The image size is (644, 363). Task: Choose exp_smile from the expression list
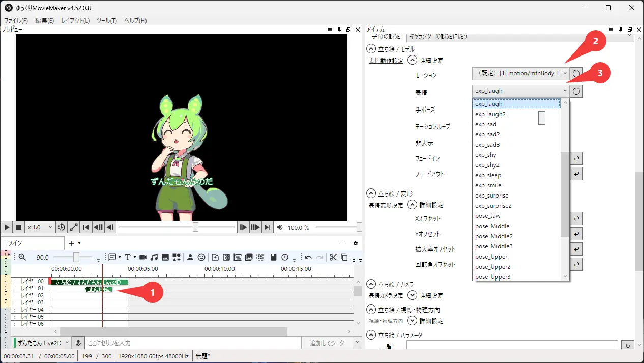[516, 185]
